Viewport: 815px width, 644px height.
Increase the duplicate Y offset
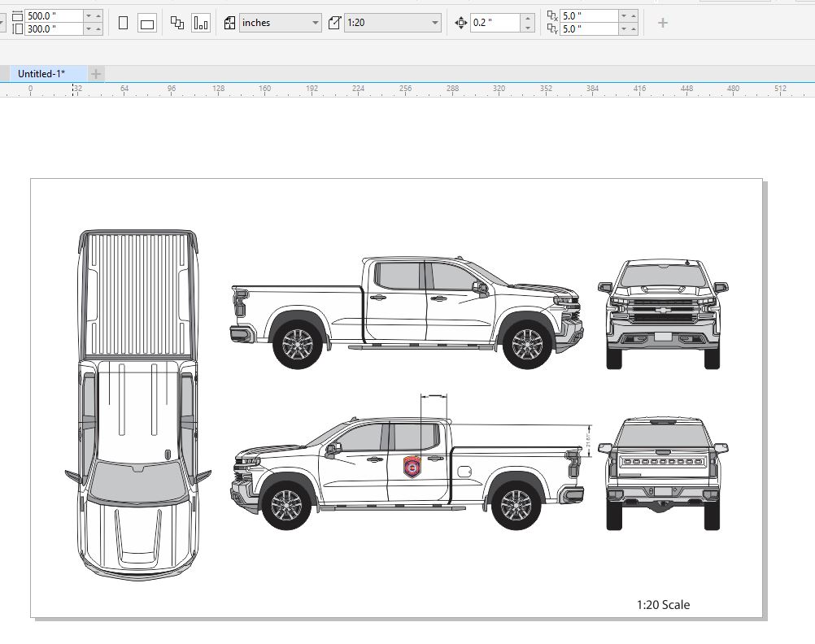pos(634,29)
